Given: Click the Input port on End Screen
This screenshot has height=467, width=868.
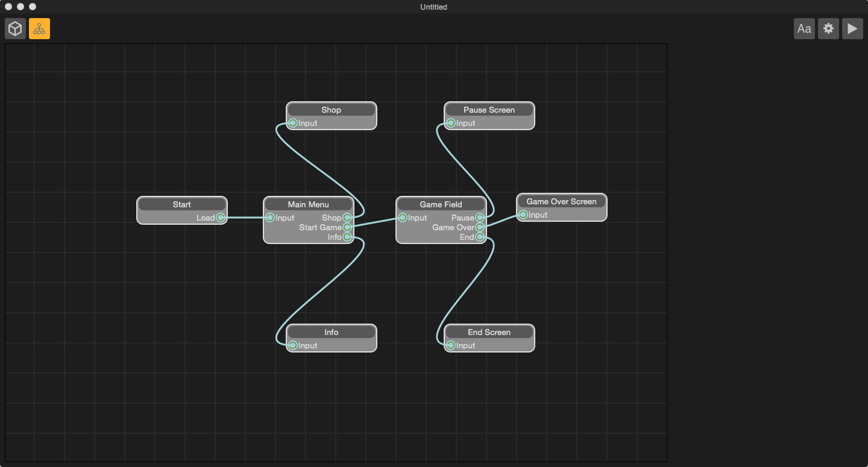Looking at the screenshot, I should [451, 345].
